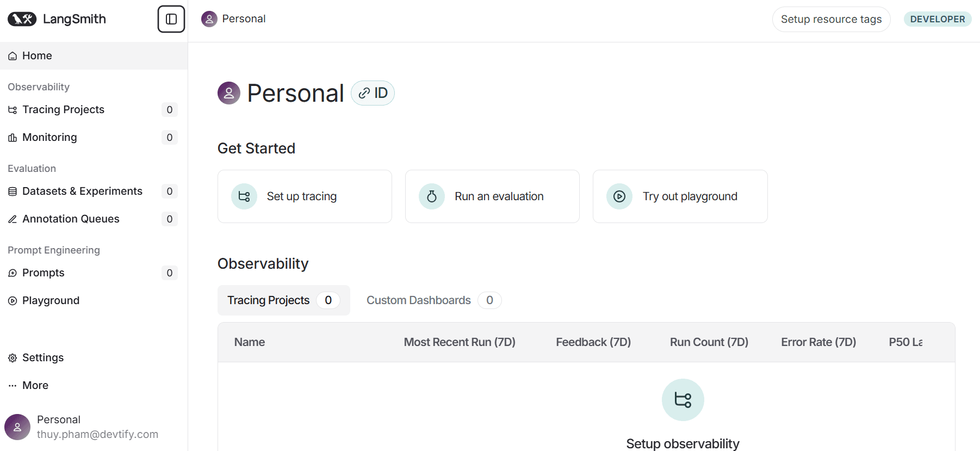Viewport: 980px width, 451px height.
Task: Toggle the sidebar collapse button
Action: [171, 19]
